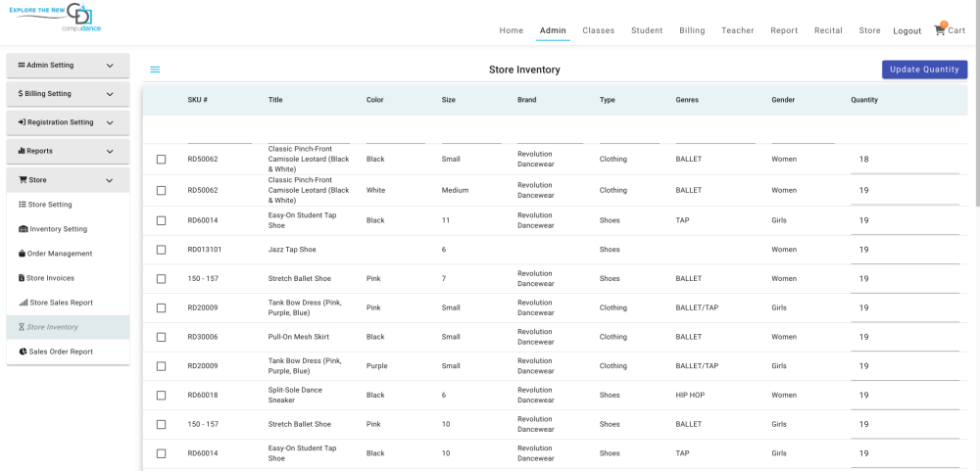Click the Logout link

point(906,31)
